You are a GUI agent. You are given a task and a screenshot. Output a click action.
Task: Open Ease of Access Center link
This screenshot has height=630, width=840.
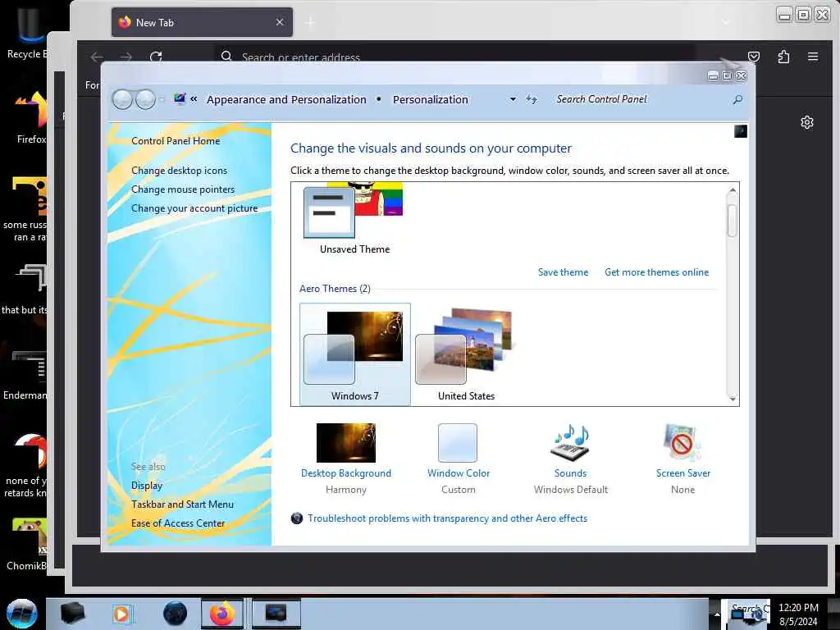pyautogui.click(x=178, y=523)
